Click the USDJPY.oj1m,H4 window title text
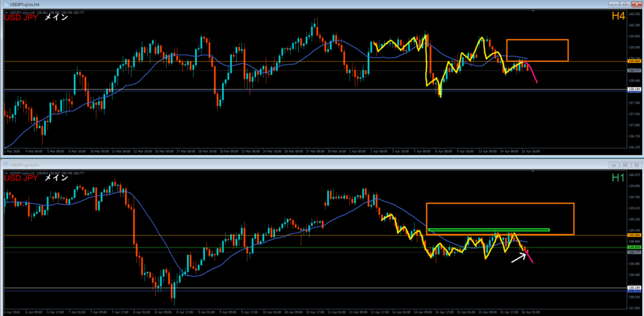 point(26,4)
